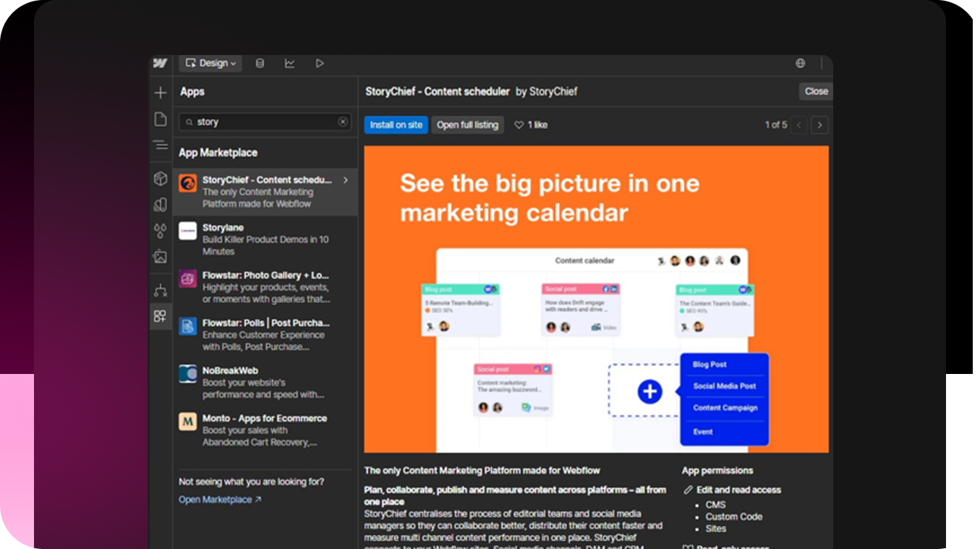Open the Navigator panel icon
Viewport: 980px width, 549px height.
click(x=161, y=146)
